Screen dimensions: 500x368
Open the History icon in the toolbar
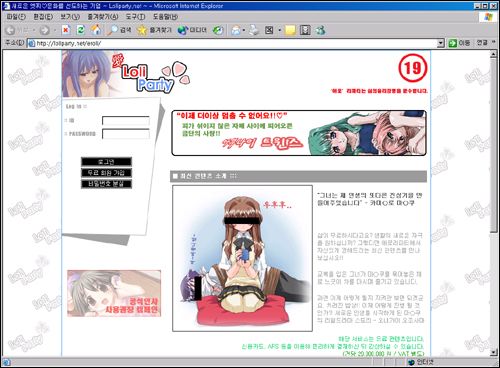pyautogui.click(x=218, y=30)
